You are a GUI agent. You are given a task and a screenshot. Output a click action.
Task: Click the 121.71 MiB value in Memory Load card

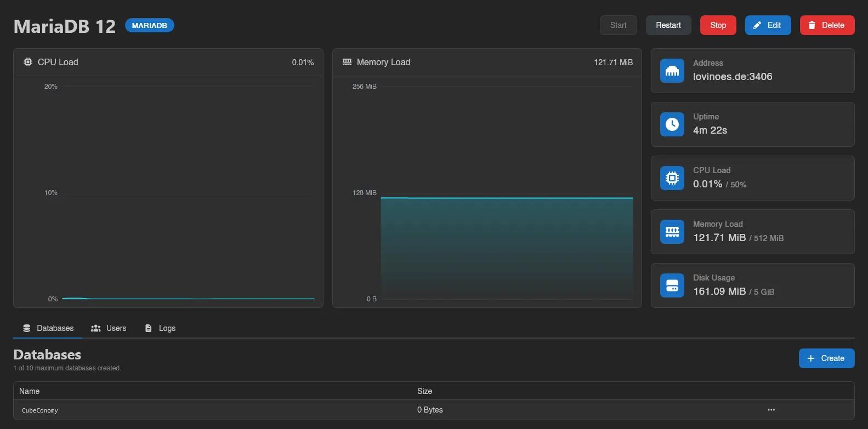(719, 238)
